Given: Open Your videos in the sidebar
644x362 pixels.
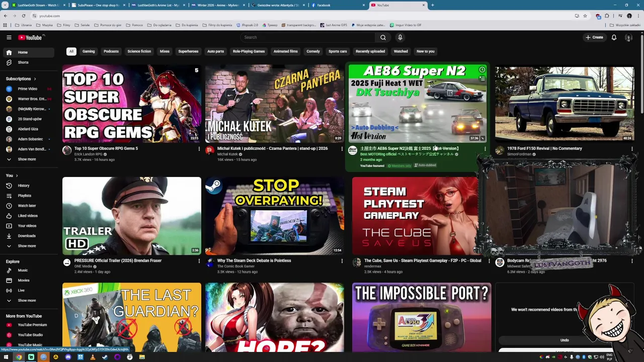Looking at the screenshot, I should coord(28,226).
